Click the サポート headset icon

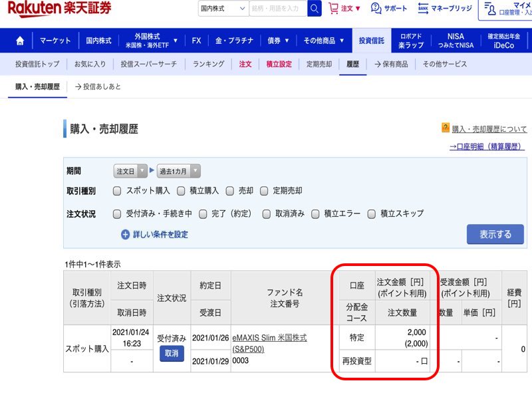(376, 9)
